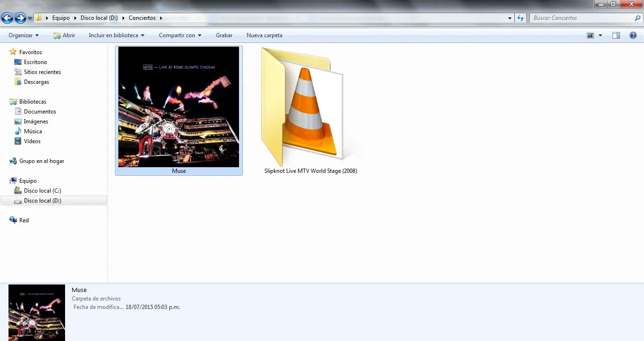Click the Sitios recientes icon
The height and width of the screenshot is (341, 644).
click(x=18, y=72)
